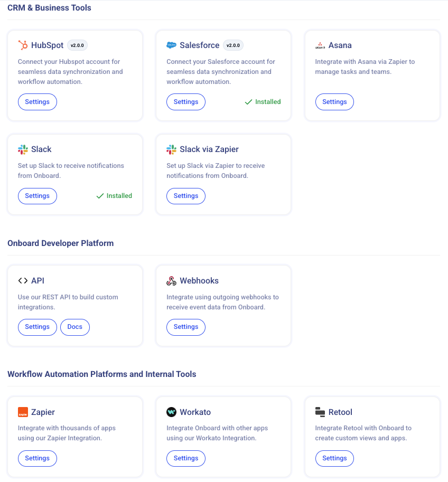Screen dimensions: 448x482
Task: Open Webhooks Settings
Action: click(x=186, y=327)
